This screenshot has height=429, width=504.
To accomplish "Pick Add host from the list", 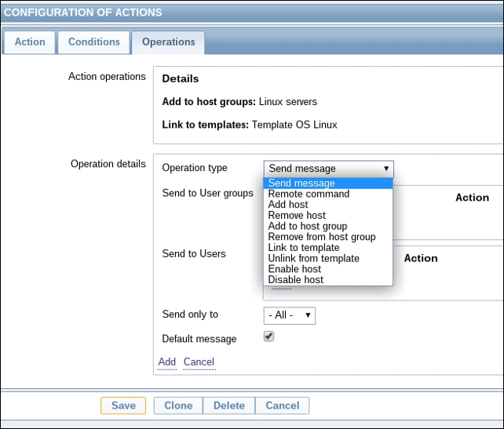I will (x=288, y=205).
